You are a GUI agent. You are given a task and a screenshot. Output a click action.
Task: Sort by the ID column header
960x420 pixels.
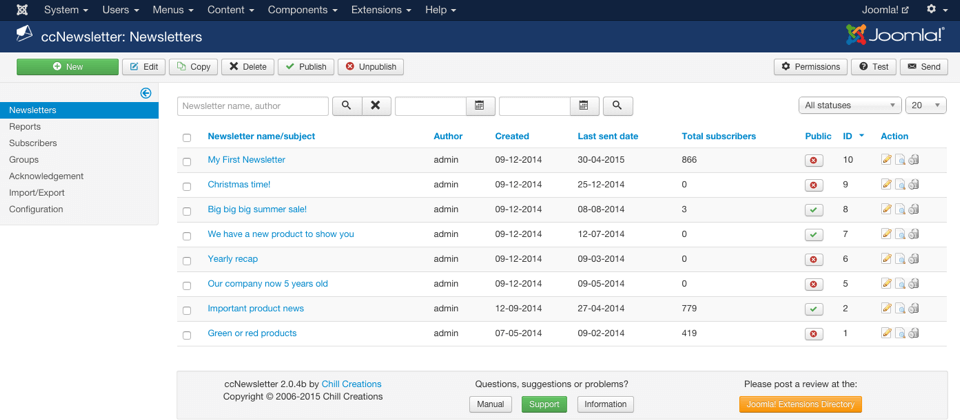coord(848,137)
